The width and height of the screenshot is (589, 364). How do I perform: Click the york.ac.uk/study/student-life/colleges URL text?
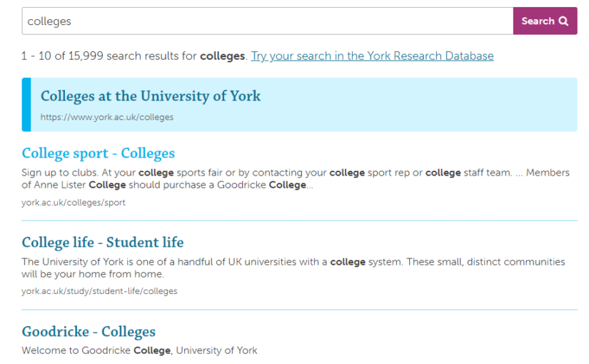point(99,291)
